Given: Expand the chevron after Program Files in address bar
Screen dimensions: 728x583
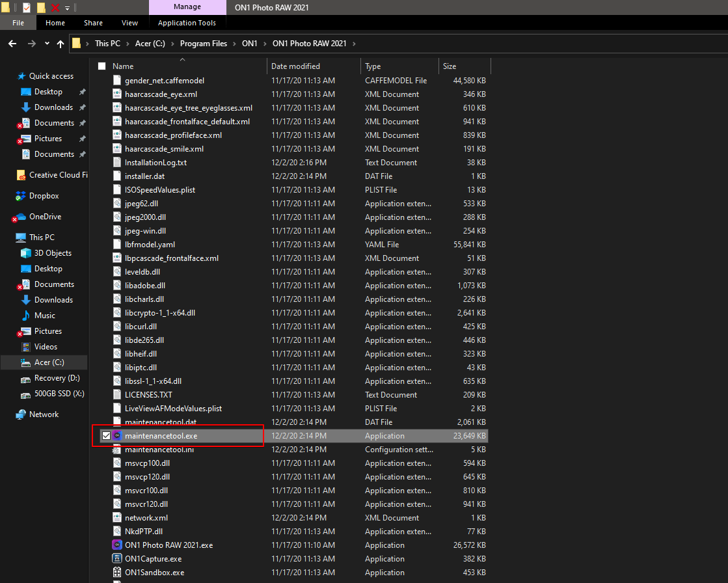Looking at the screenshot, I should (x=234, y=44).
